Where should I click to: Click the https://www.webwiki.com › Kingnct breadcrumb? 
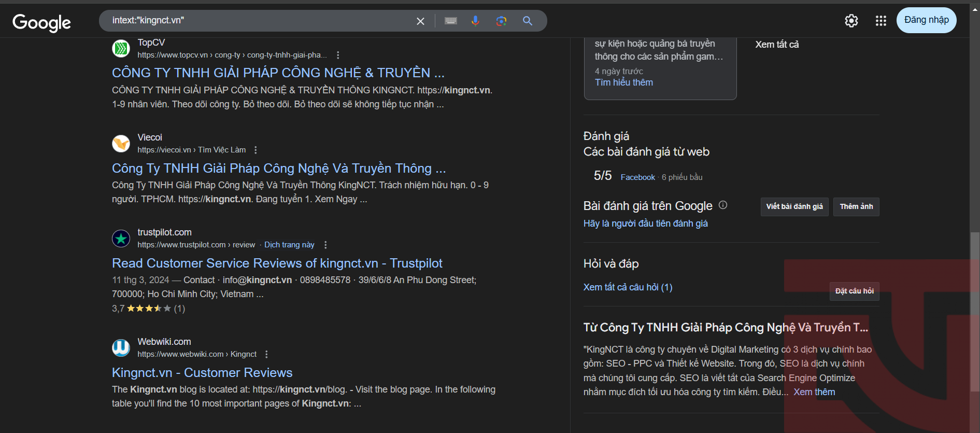(x=197, y=354)
